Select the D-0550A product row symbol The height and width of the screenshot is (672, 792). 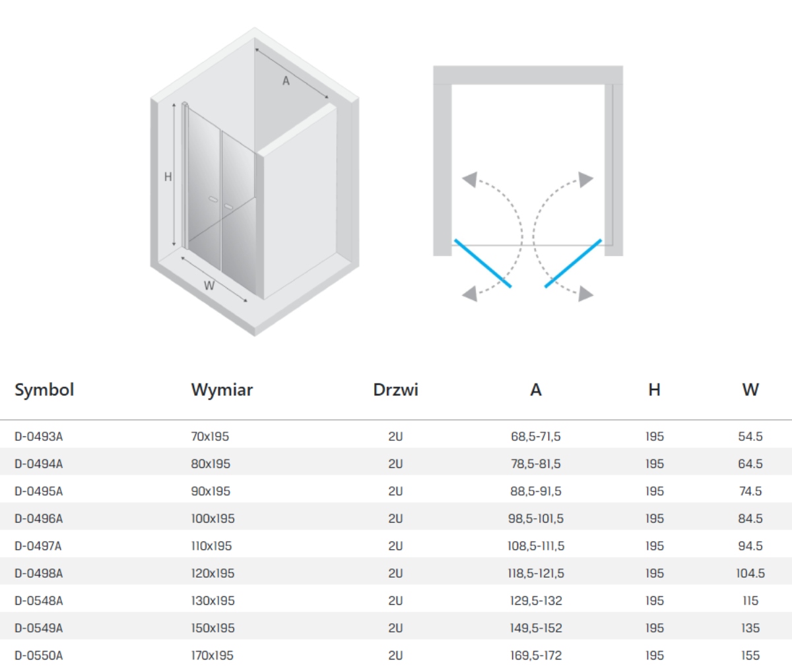pyautogui.click(x=39, y=655)
